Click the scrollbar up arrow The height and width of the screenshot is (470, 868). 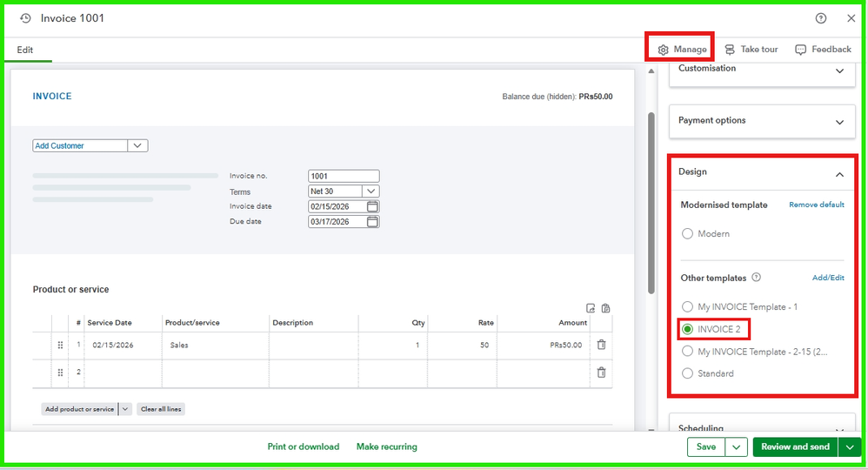651,71
